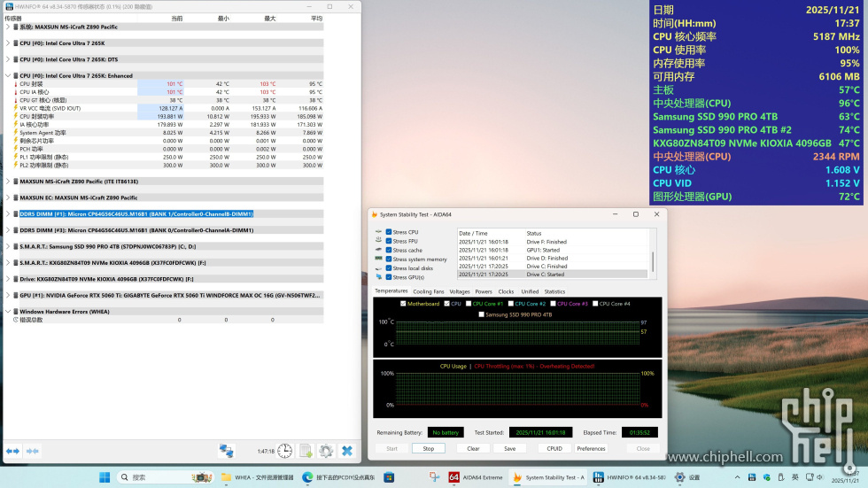Toggle Stress system memory checkbox
Viewport: 868px width, 488px height.
tap(389, 259)
